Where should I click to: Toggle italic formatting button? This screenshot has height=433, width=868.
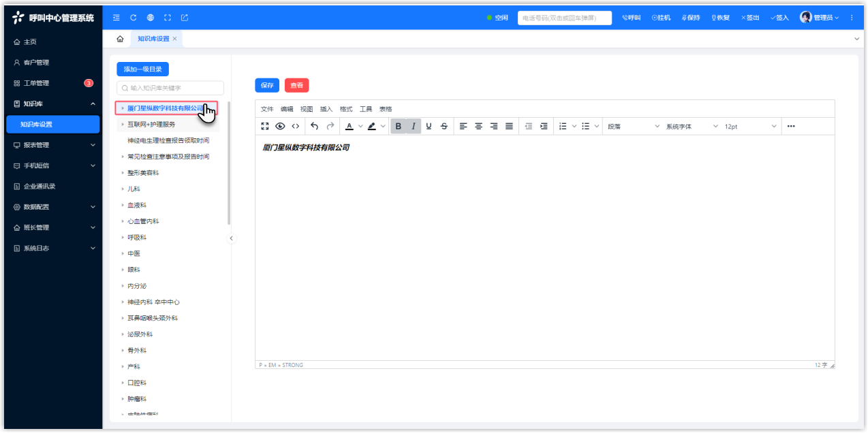(413, 126)
